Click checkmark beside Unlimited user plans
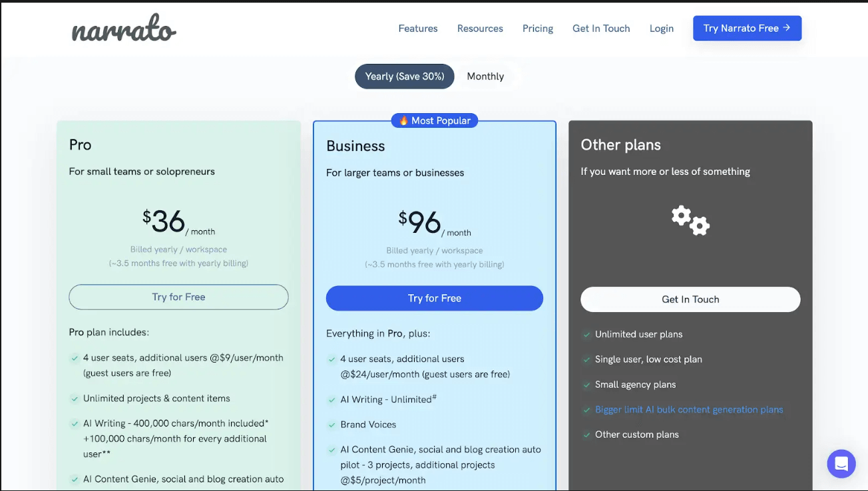Viewport: 868px width, 491px height. [x=586, y=335]
